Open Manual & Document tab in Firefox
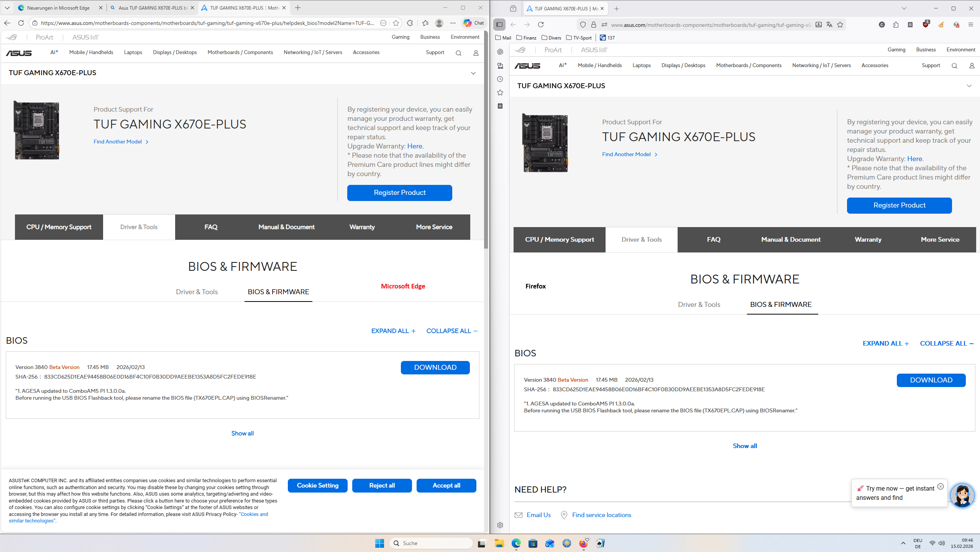Viewport: 980px width, 552px height. pyautogui.click(x=791, y=239)
